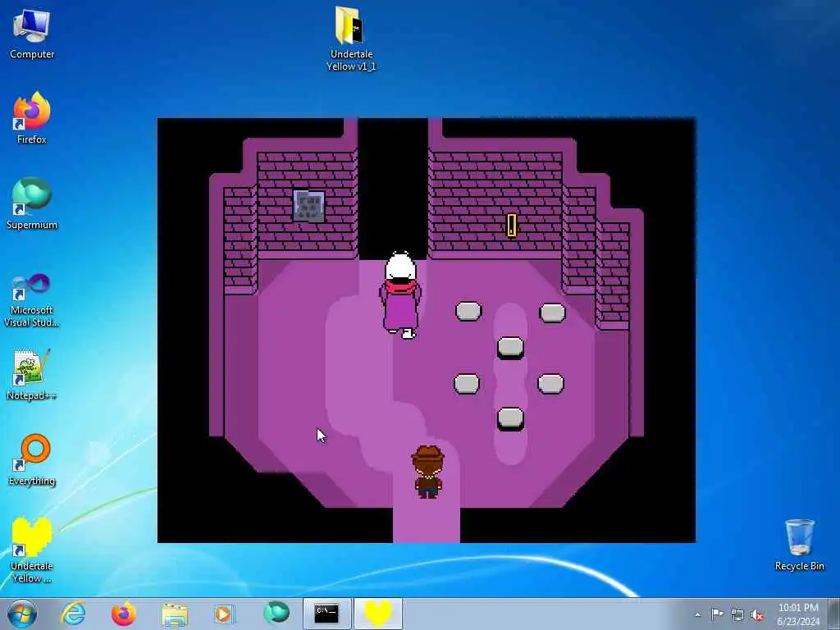Click the gray wall plaque in game
Image resolution: width=840 pixels, height=630 pixels.
click(x=308, y=206)
